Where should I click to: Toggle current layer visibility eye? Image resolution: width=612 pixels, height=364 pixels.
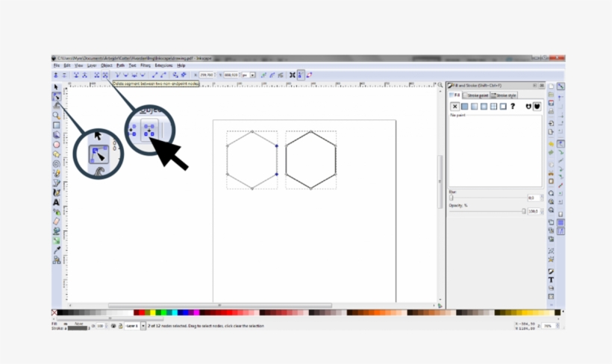pyautogui.click(x=113, y=326)
